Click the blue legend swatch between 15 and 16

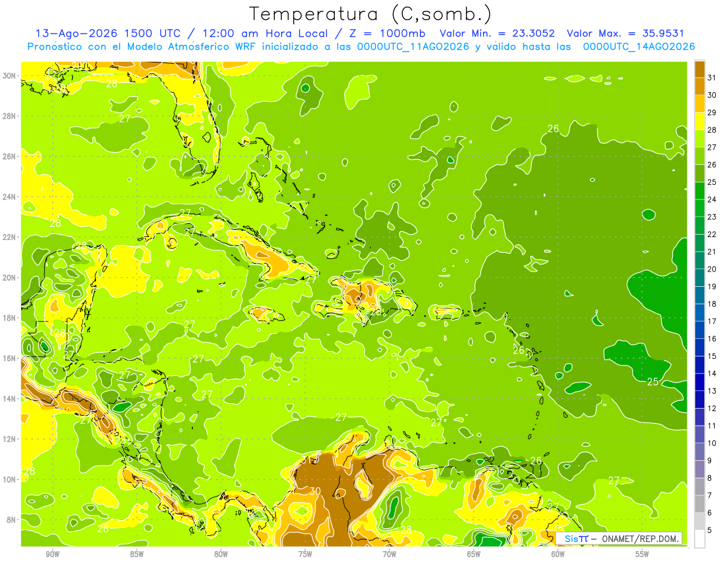[699, 347]
